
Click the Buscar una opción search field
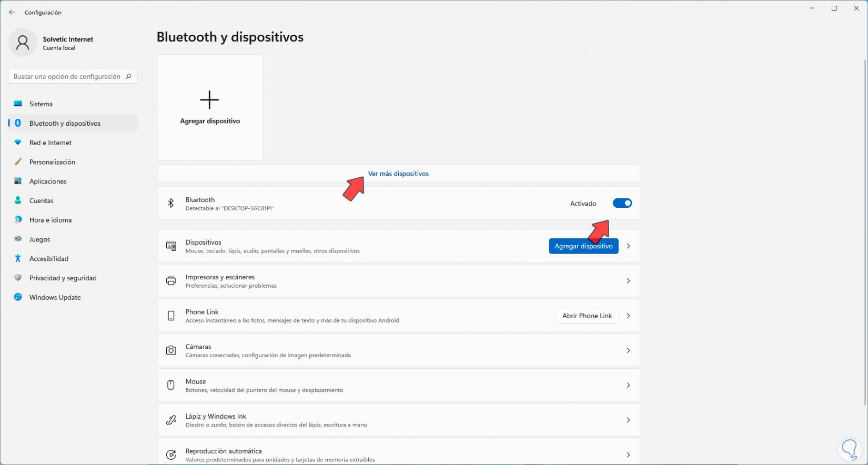67,76
